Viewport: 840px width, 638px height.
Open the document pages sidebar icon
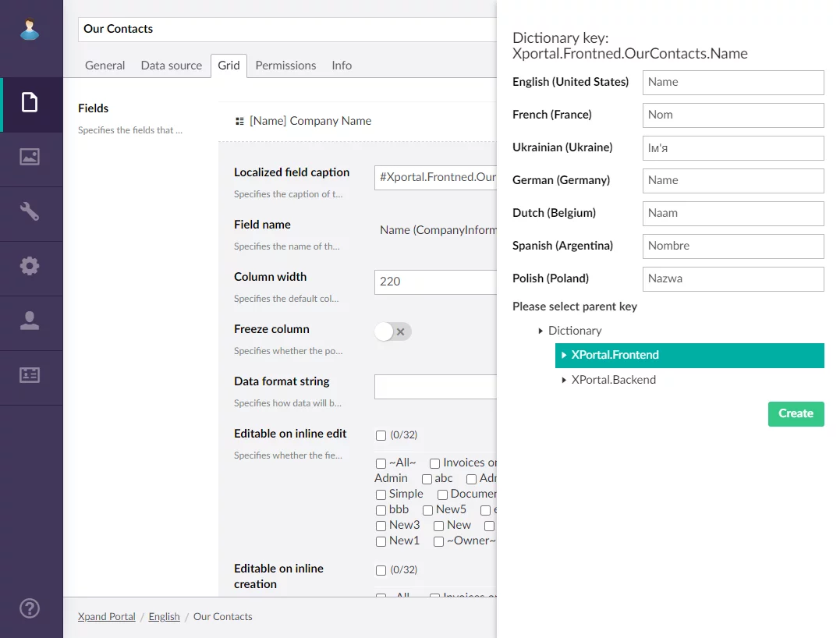click(x=30, y=102)
